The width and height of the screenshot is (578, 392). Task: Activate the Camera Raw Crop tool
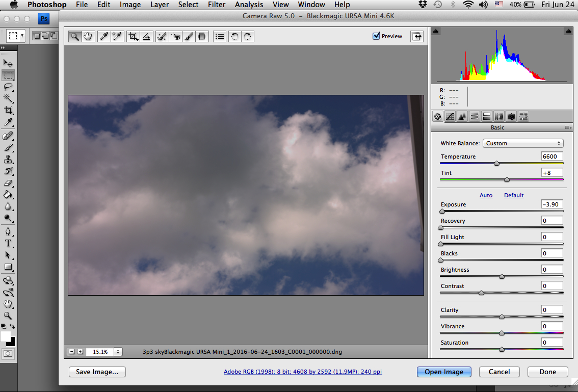click(x=133, y=37)
